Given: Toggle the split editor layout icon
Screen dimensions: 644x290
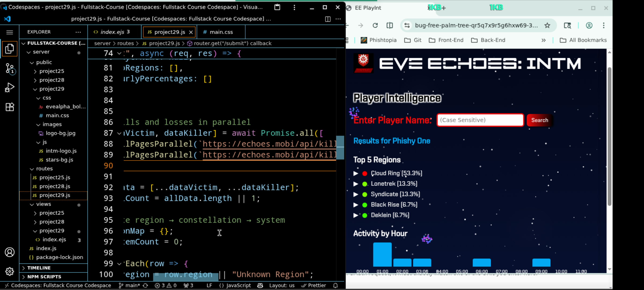Looking at the screenshot, I should point(327,19).
